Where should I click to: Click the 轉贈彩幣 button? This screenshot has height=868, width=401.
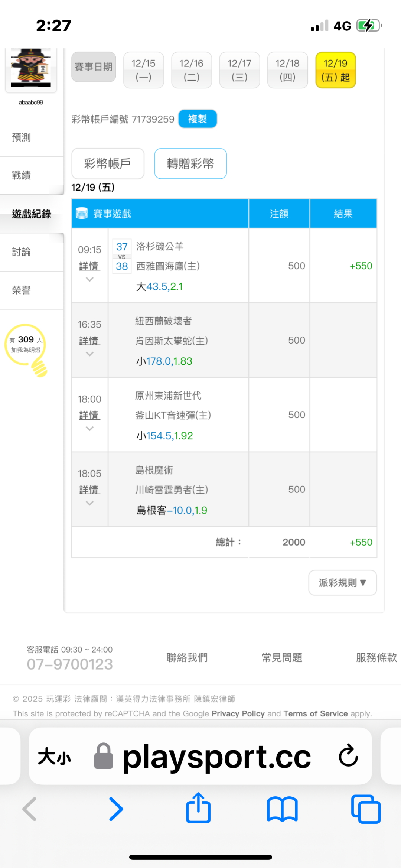[x=190, y=163]
